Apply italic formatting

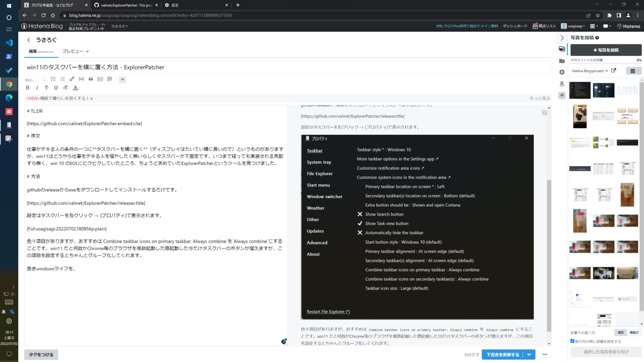(x=37, y=88)
